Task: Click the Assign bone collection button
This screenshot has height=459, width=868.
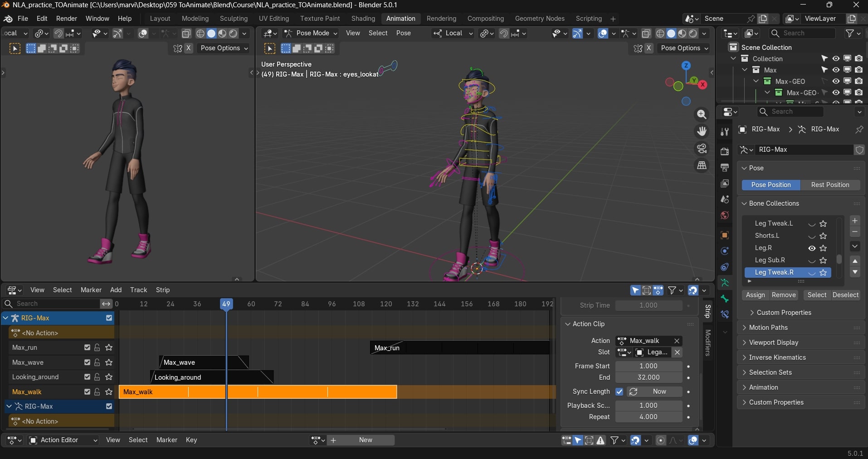Action: 755,295
